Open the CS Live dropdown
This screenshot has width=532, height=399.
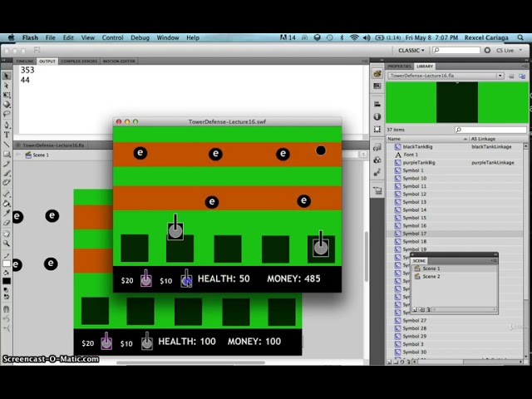pyautogui.click(x=509, y=50)
